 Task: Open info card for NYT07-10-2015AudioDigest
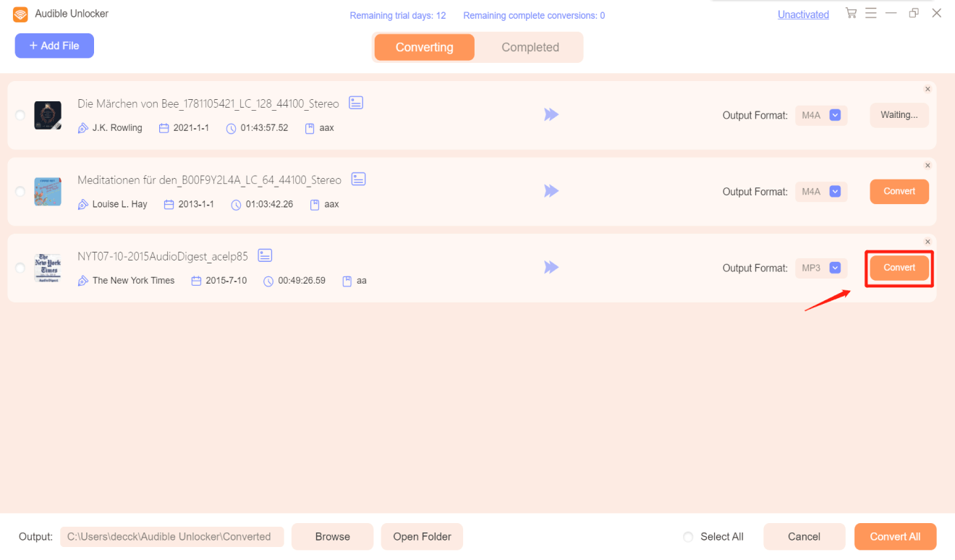[x=265, y=255]
